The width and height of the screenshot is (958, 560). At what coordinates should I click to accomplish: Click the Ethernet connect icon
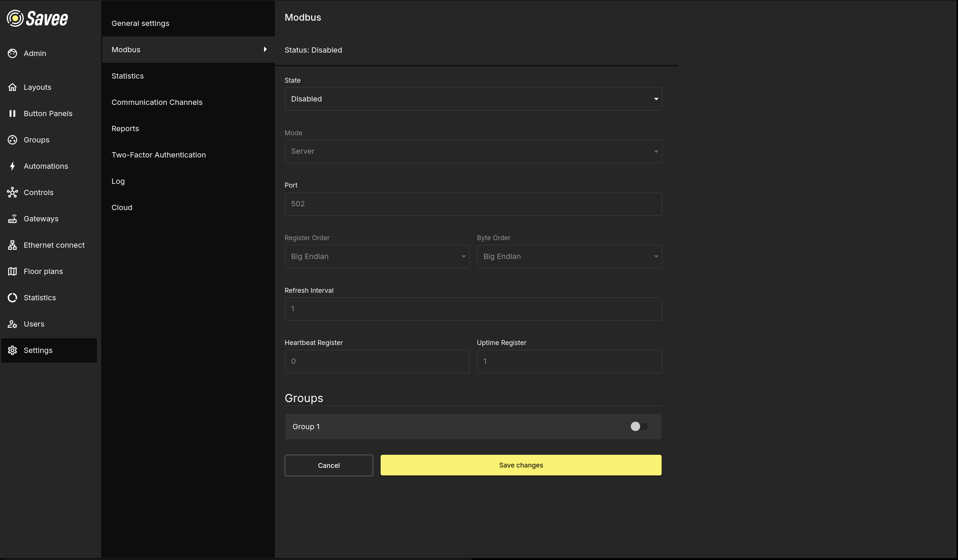[x=12, y=245]
